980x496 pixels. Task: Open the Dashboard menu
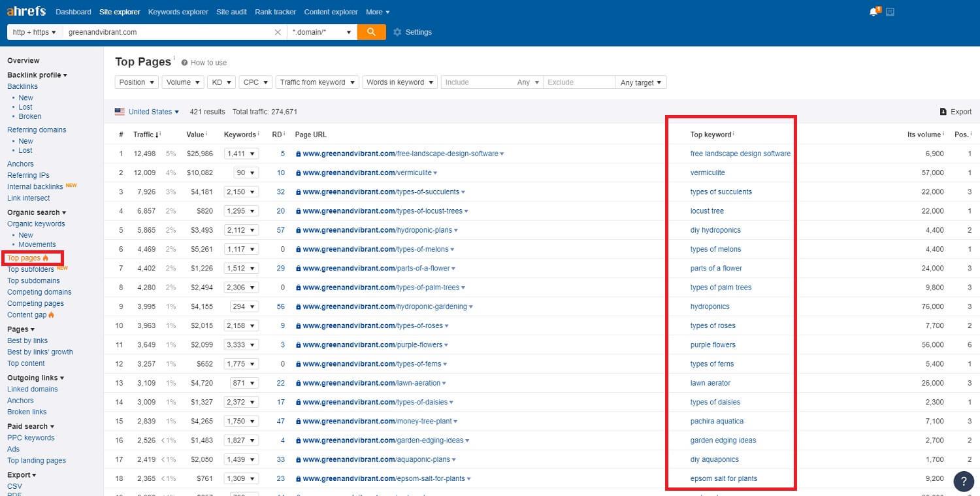click(x=73, y=12)
